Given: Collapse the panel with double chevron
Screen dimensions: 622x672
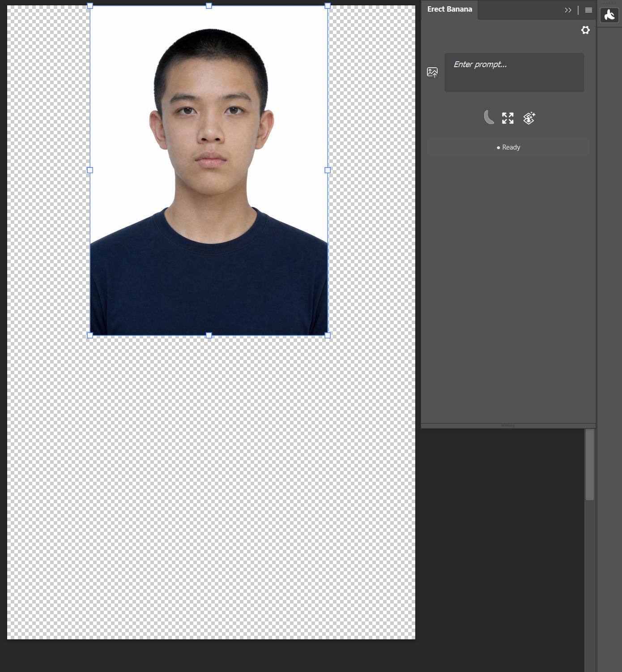Looking at the screenshot, I should (x=568, y=10).
